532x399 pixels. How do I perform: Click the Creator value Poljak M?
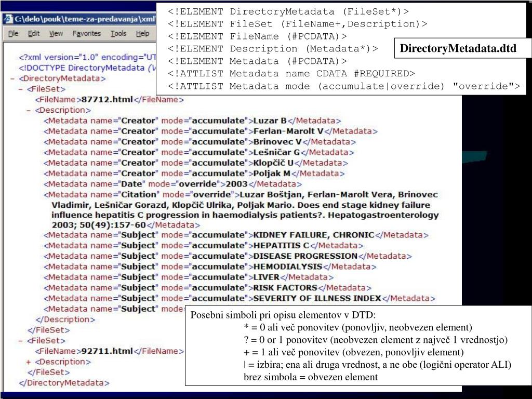click(272, 173)
